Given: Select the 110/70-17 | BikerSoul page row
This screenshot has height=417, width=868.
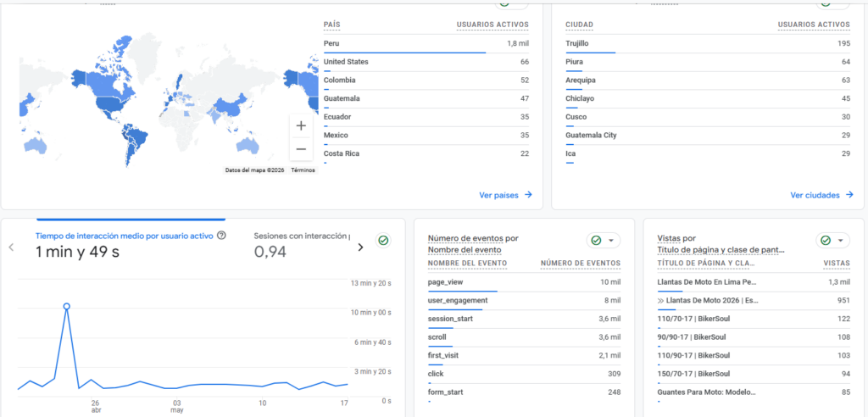Looking at the screenshot, I should (754, 319).
